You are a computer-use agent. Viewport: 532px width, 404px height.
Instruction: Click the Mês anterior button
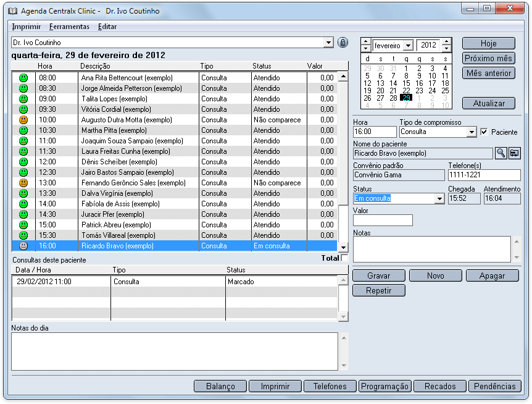[x=489, y=74]
